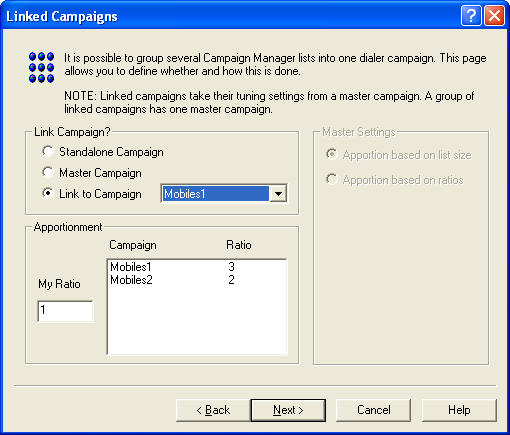Image resolution: width=510 pixels, height=435 pixels.
Task: Select Mobiles2 row in apportionment list
Action: [x=197, y=280]
